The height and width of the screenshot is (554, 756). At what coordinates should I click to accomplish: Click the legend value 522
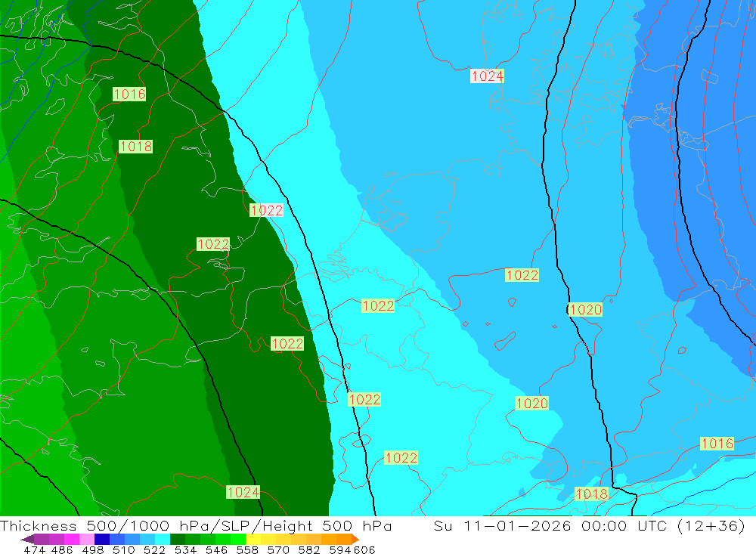point(155,550)
